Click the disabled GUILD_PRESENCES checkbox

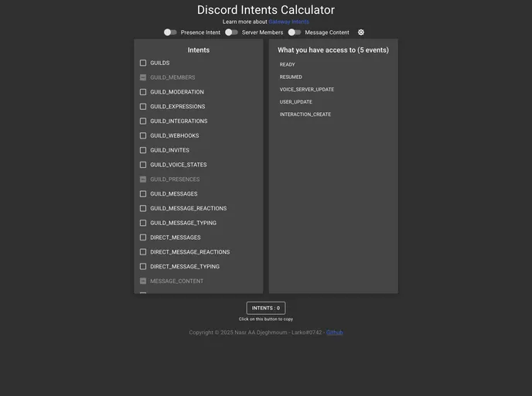[143, 179]
